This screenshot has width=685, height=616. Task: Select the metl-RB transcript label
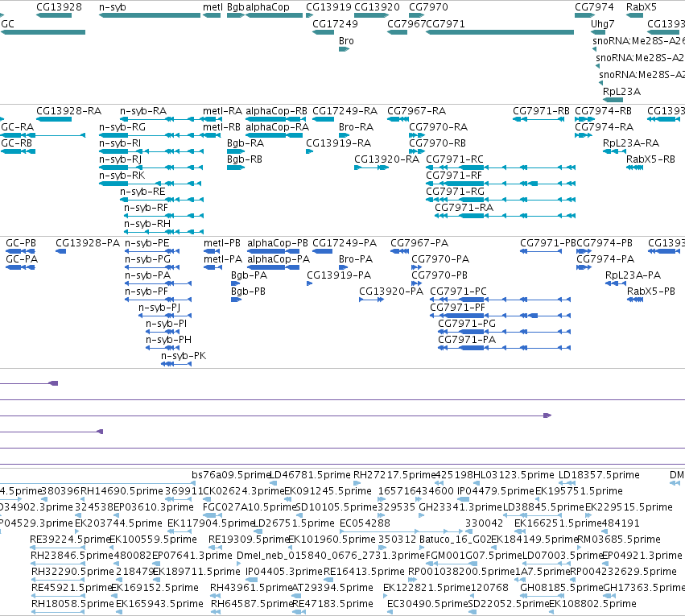(222, 127)
